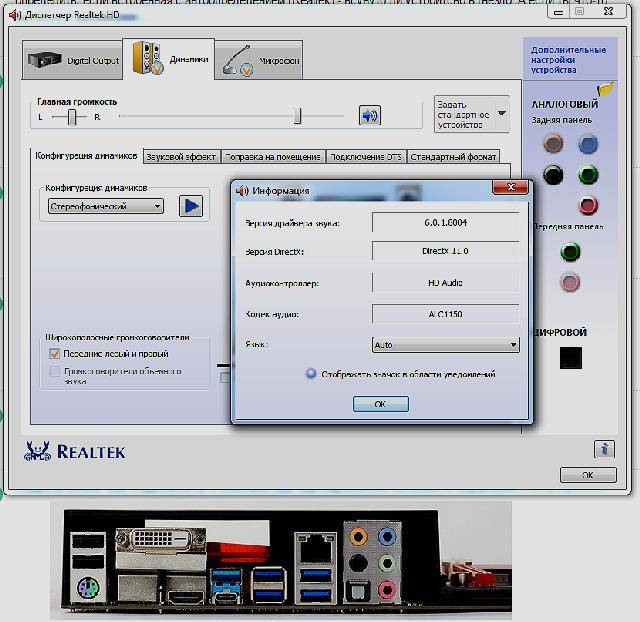640x622 pixels.
Task: Click the black digital output square
Action: (571, 358)
